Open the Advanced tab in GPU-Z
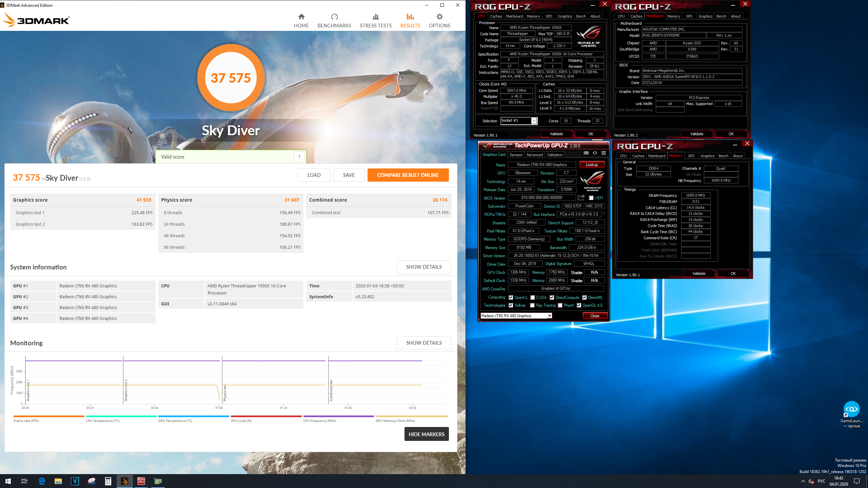Image resolution: width=868 pixels, height=488 pixels. [535, 155]
